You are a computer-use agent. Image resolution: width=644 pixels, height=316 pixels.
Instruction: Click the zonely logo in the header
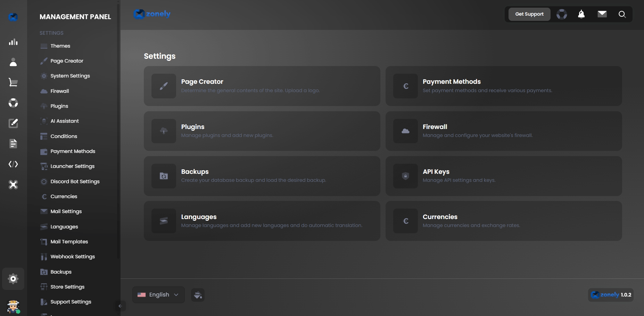pyautogui.click(x=152, y=14)
